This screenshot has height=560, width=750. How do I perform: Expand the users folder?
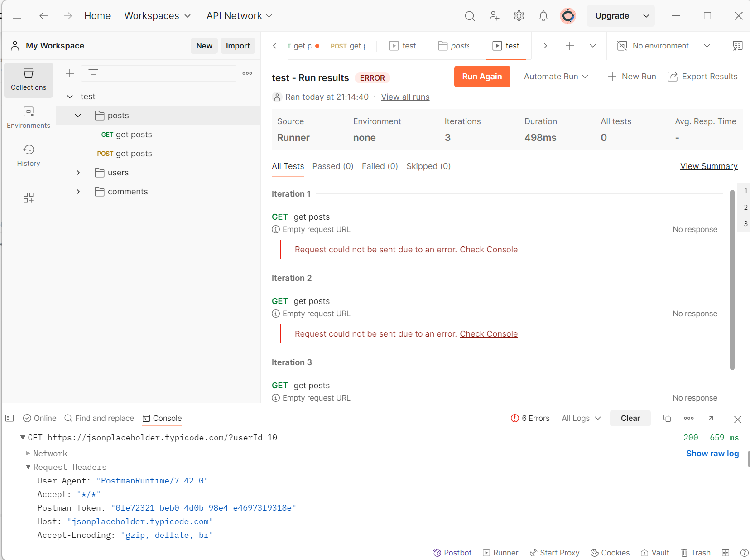coord(78,173)
